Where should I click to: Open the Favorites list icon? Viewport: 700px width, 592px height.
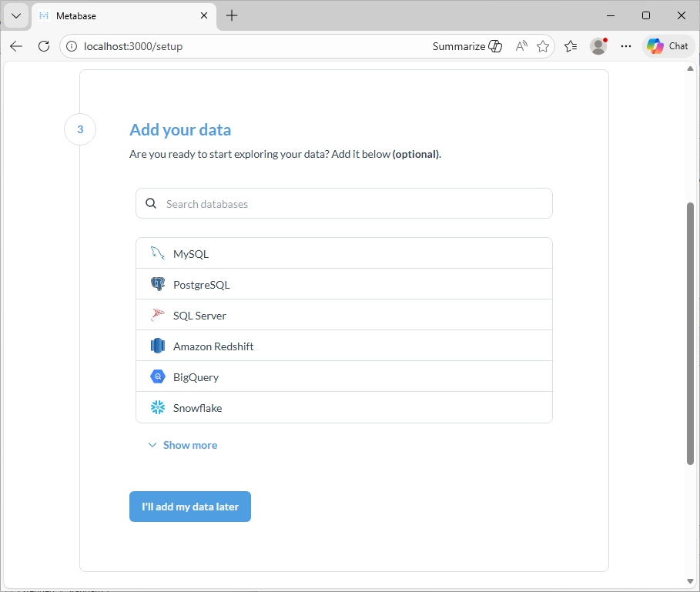571,46
